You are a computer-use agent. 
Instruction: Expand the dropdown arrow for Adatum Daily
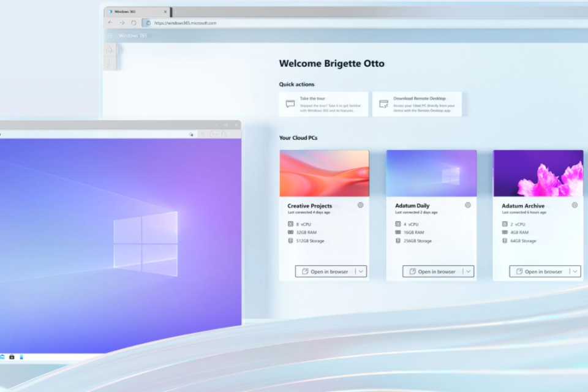click(x=469, y=271)
